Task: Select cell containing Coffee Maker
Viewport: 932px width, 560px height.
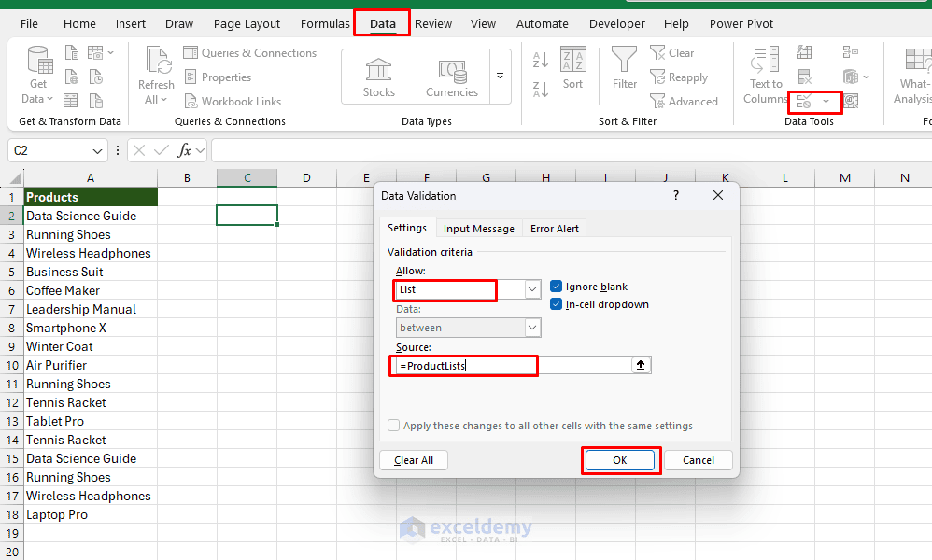Action: tap(91, 290)
